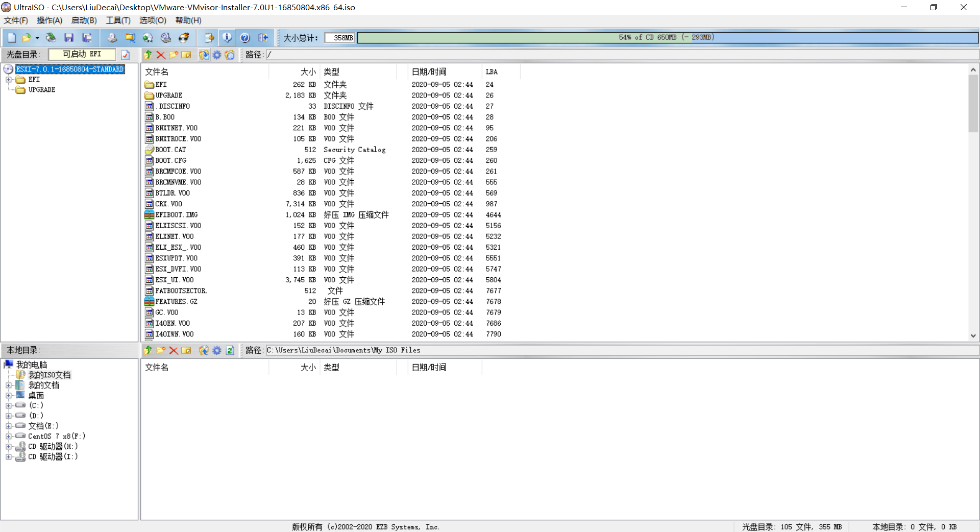Click the blue Properties info icon
The image size is (980, 532).
[227, 38]
